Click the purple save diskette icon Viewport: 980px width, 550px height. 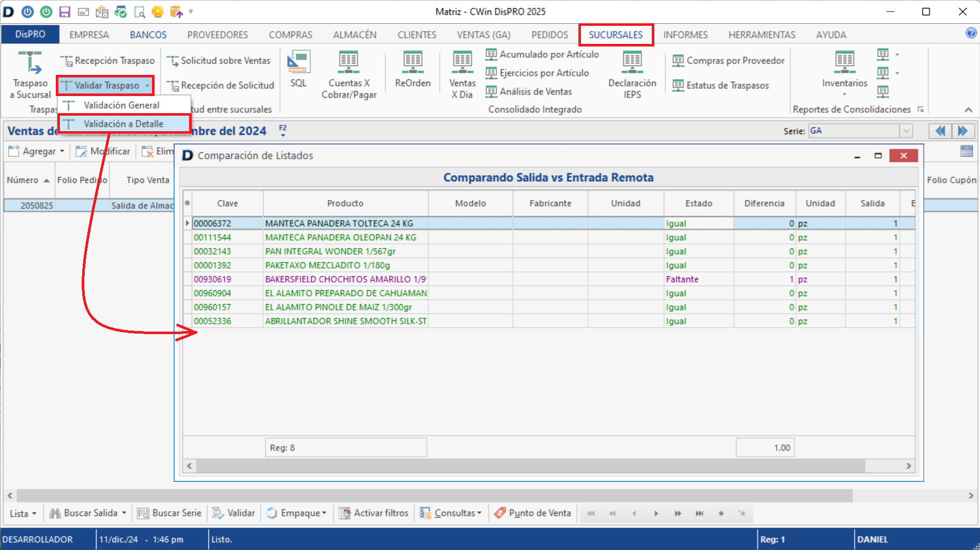65,11
